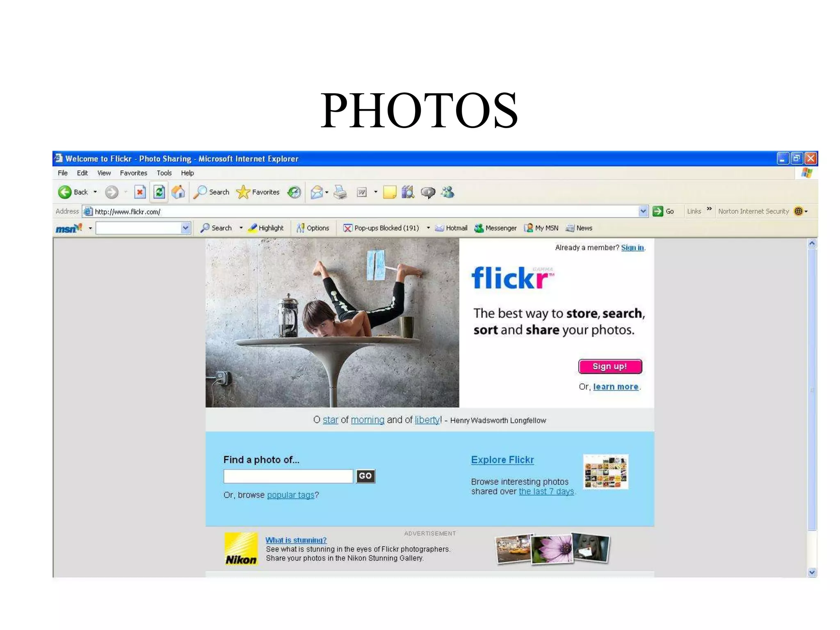
Task: Click the Back navigation arrow
Action: (65, 192)
